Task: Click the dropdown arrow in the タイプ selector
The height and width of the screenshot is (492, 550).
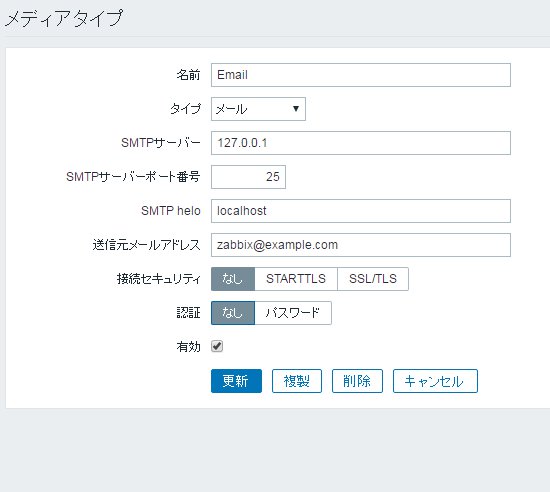Action: (296, 109)
